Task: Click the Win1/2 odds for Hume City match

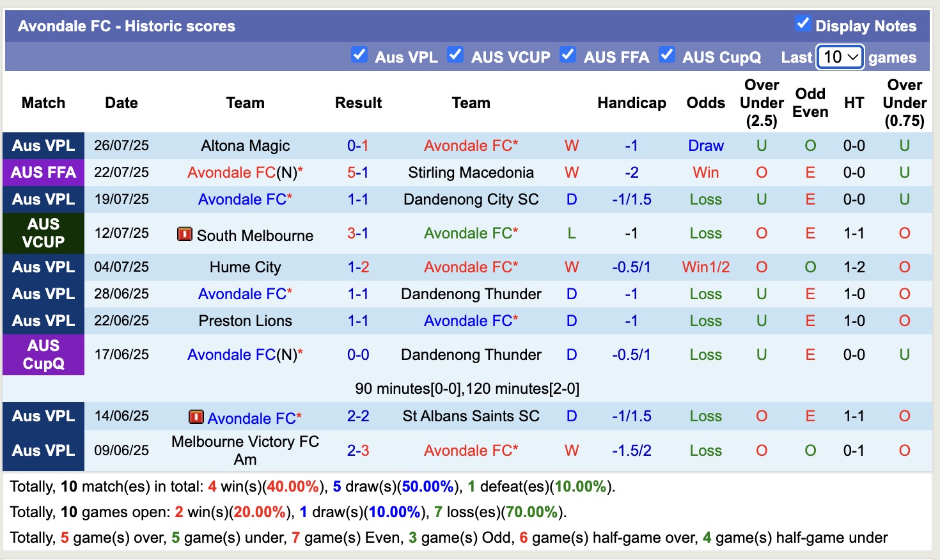Action: click(x=705, y=267)
